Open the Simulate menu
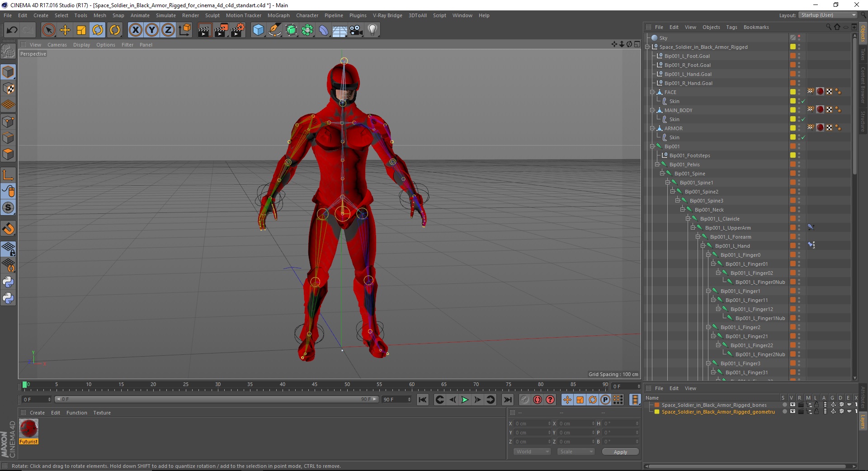Screen dimensions: 868x471 tap(166, 15)
